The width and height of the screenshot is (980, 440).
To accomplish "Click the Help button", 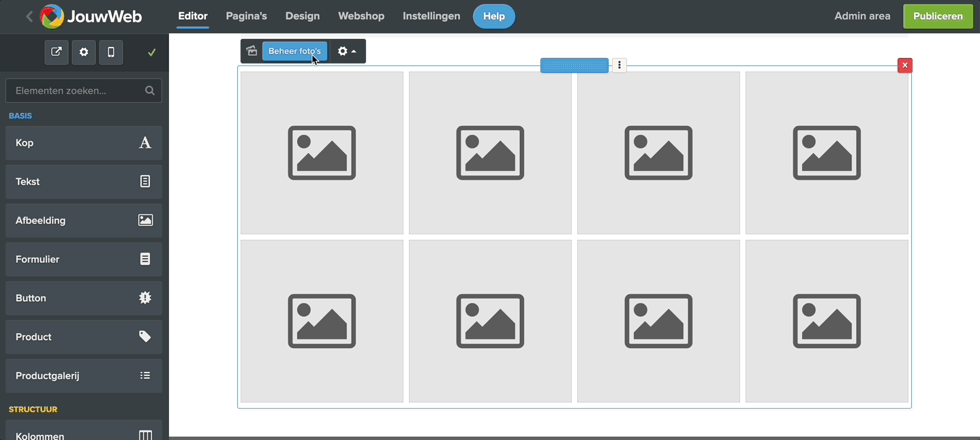I will coord(494,16).
